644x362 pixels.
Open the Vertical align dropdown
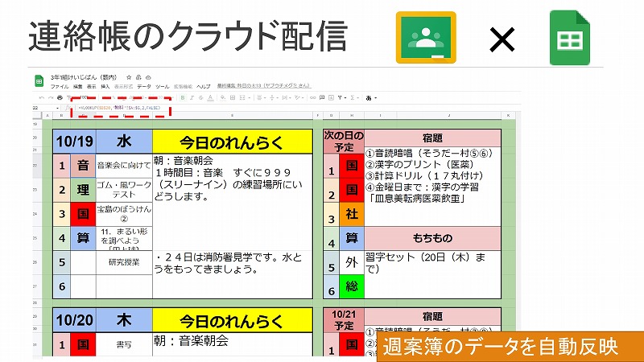pos(274,97)
